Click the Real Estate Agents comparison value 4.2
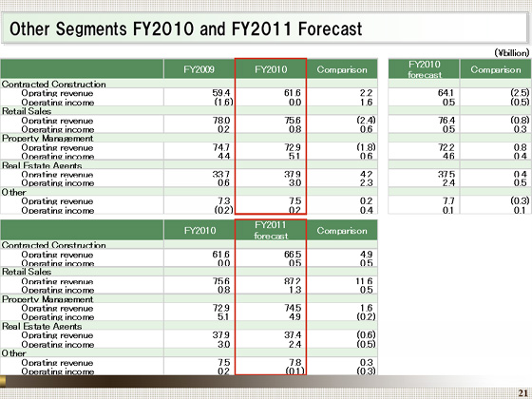Screen dimensions: 532x399 pos(367,174)
